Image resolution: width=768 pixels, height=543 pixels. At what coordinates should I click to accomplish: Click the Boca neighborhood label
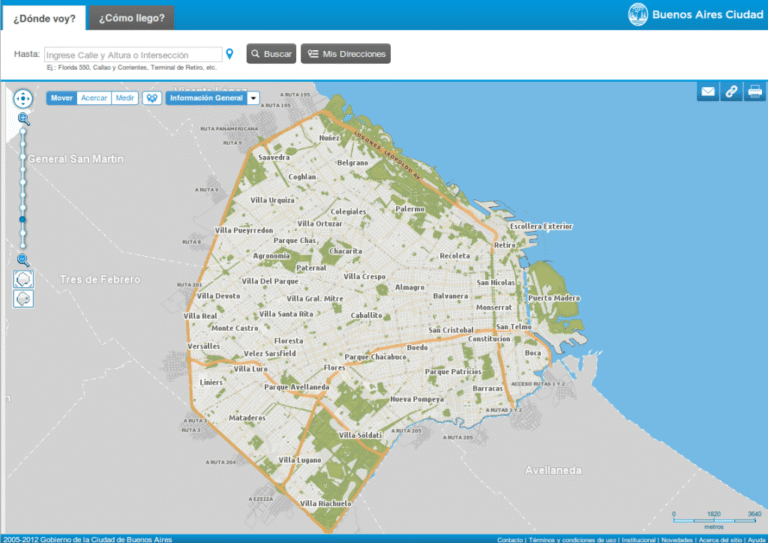(x=533, y=353)
